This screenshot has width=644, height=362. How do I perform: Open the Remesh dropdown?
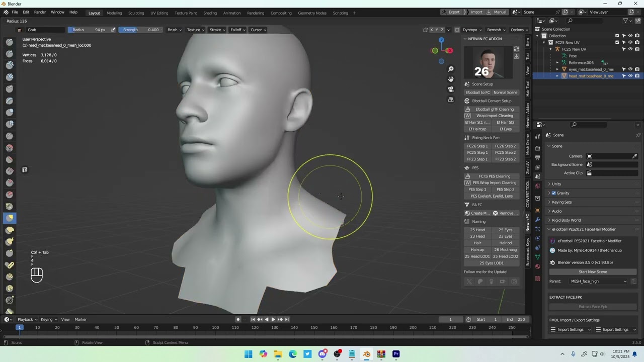pyautogui.click(x=496, y=30)
